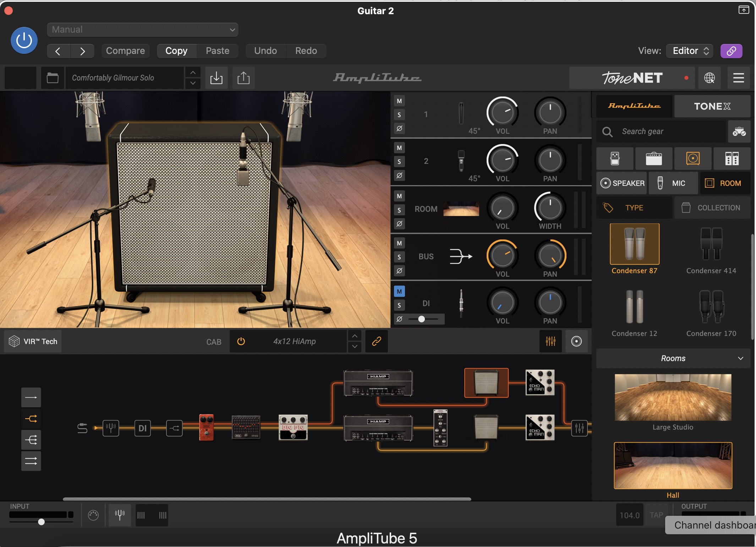This screenshot has height=547, width=756.
Task: Unmute the DI channel
Action: [399, 292]
